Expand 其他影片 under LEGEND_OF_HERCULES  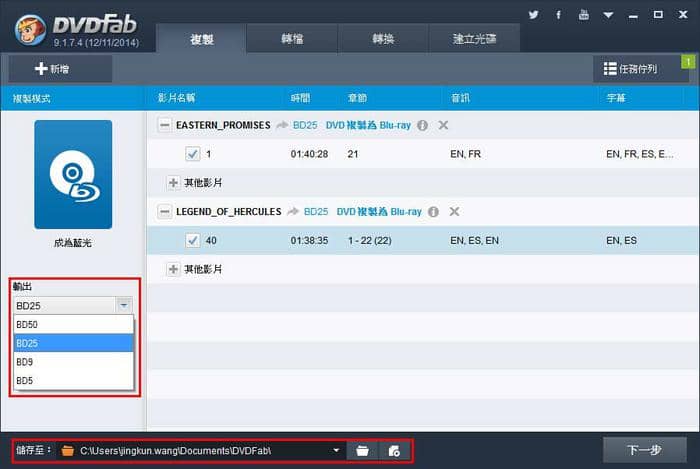click(x=173, y=269)
